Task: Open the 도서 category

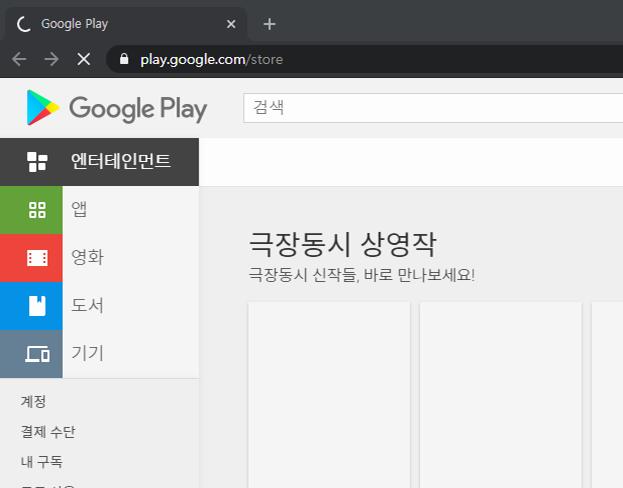Action: click(99, 306)
